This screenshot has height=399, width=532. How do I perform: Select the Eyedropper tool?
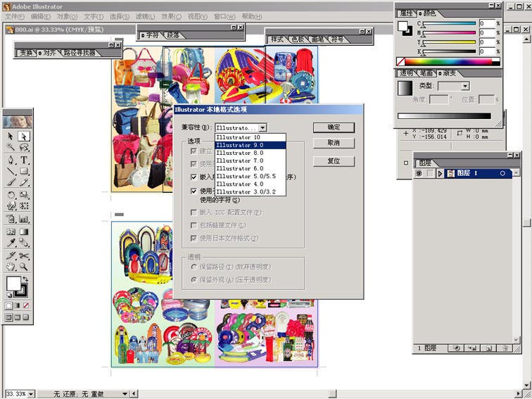pyautogui.click(x=11, y=243)
